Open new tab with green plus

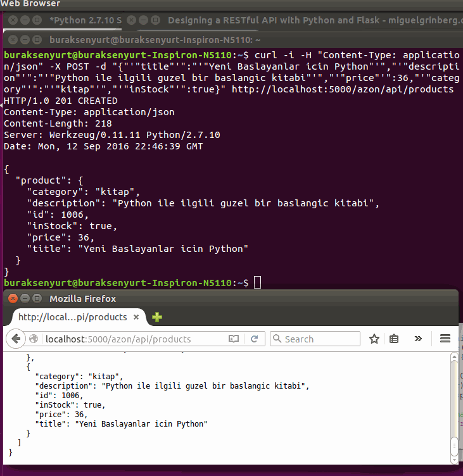tap(157, 317)
